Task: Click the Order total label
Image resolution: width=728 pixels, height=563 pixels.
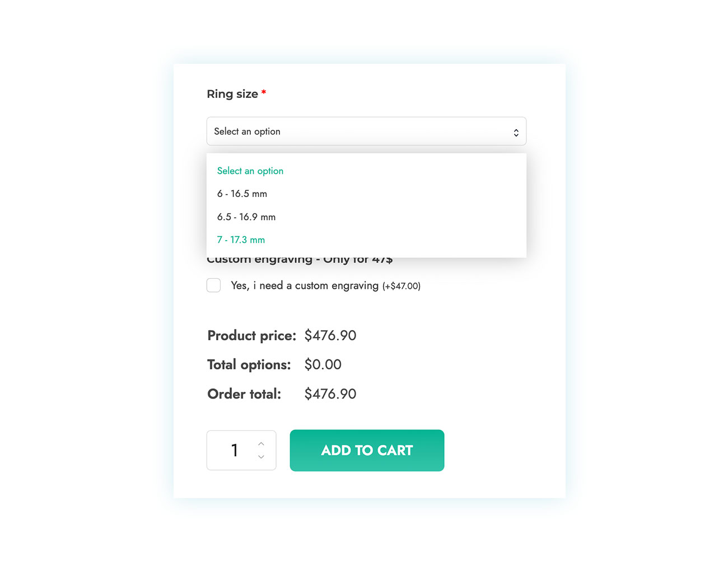Action: (x=244, y=394)
